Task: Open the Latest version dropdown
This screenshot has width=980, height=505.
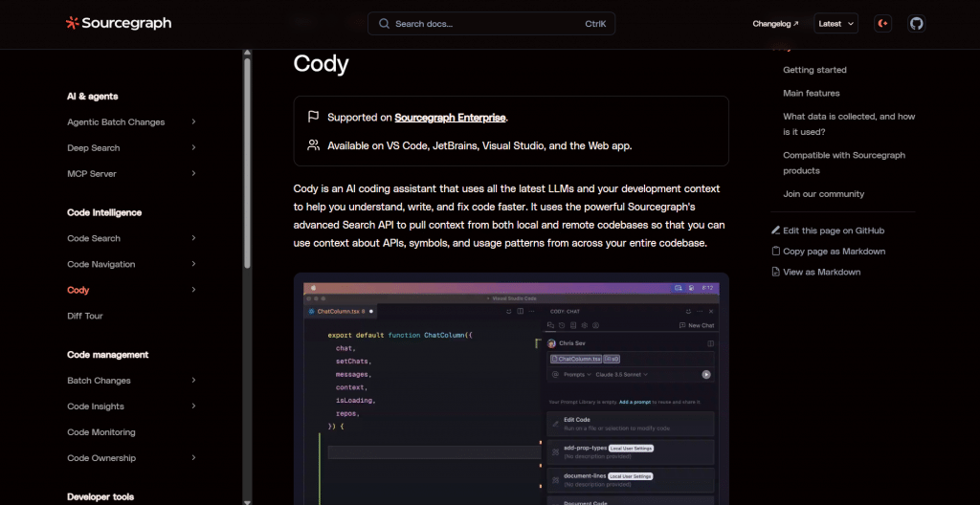Action: (836, 24)
